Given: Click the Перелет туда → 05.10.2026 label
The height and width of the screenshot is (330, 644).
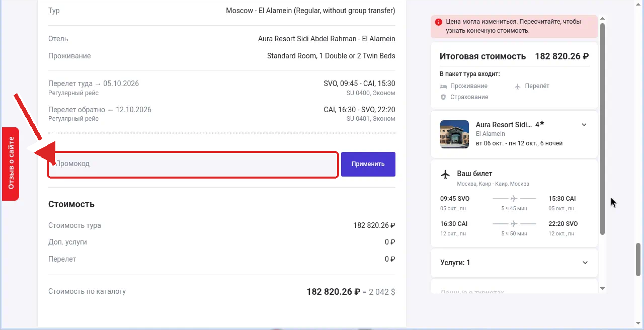Looking at the screenshot, I should [94, 84].
